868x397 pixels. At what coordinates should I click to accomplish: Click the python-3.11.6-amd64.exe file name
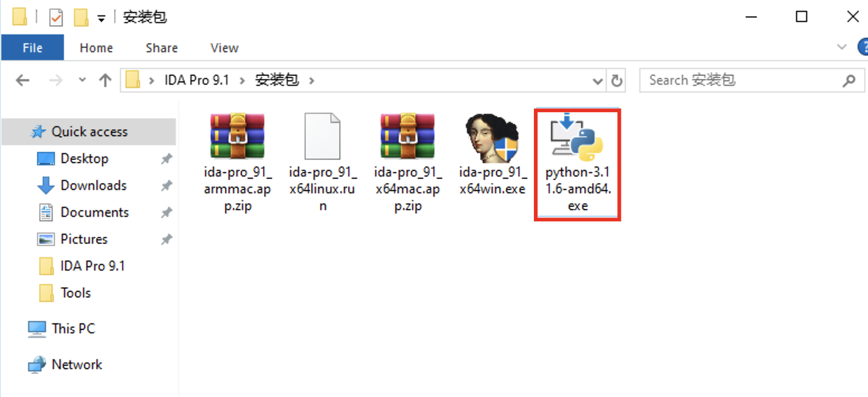pyautogui.click(x=578, y=189)
